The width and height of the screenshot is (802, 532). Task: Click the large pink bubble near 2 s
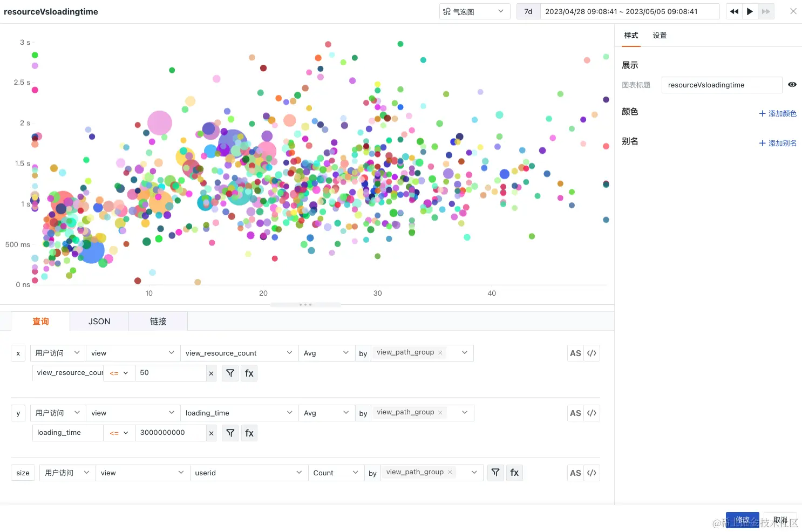pyautogui.click(x=160, y=123)
